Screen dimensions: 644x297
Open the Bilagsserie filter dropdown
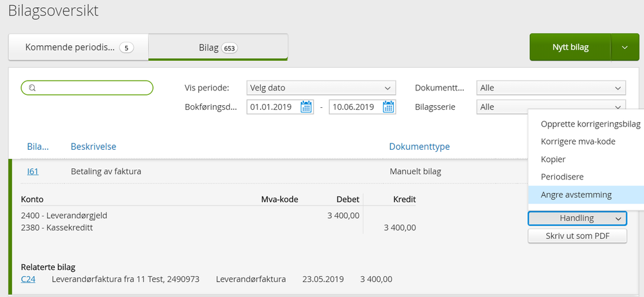[551, 107]
